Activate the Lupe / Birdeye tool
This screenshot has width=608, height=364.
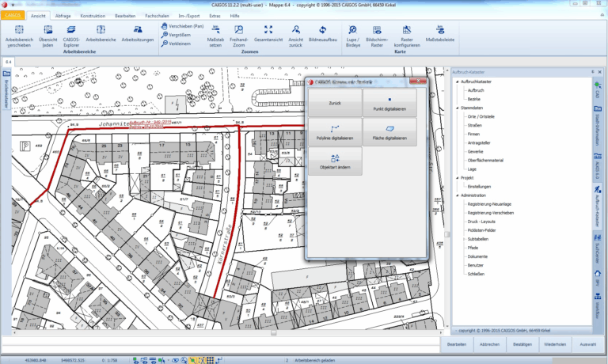click(352, 29)
